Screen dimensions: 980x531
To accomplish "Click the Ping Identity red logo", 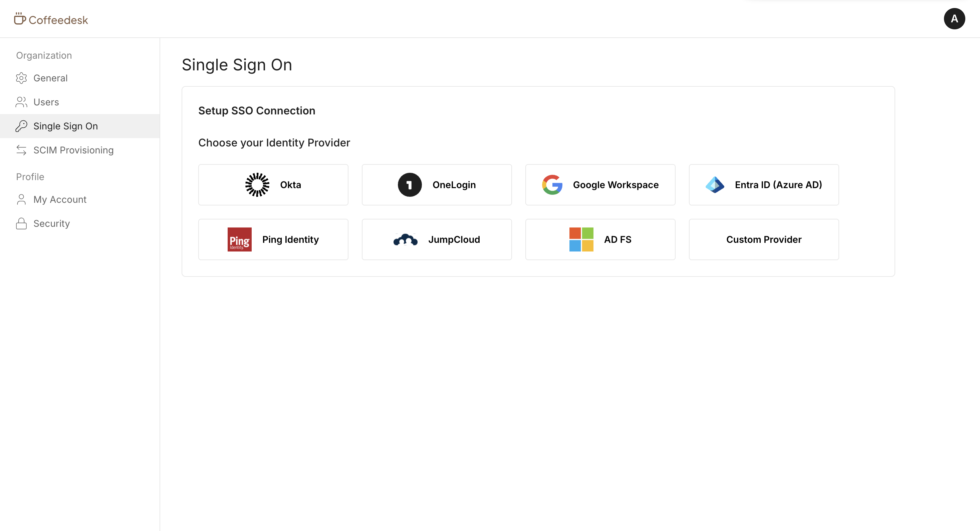I will pos(239,239).
